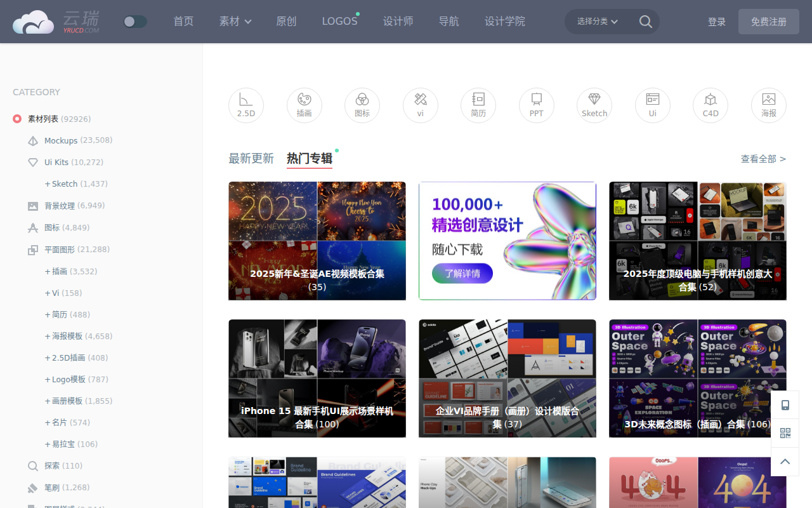
Task: Open the iPhone 15 样机合集 album thumbnail
Action: coord(317,378)
